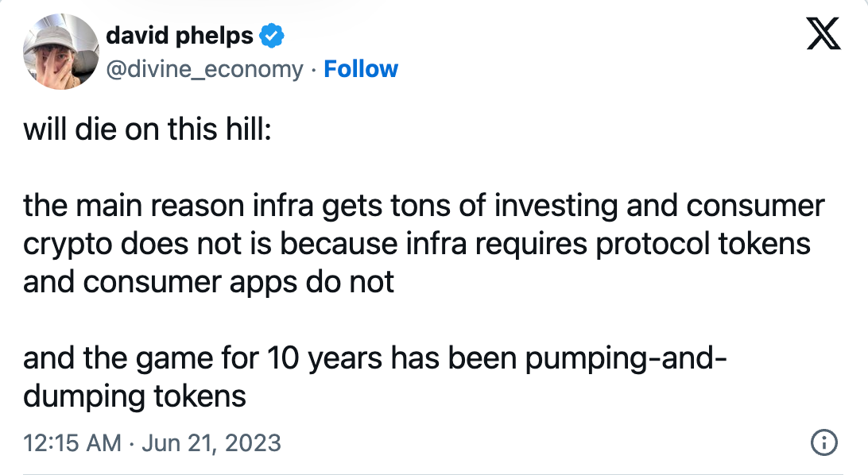The height and width of the screenshot is (475, 868).
Task: Click the '12:15 AM' post time
Action: click(72, 442)
